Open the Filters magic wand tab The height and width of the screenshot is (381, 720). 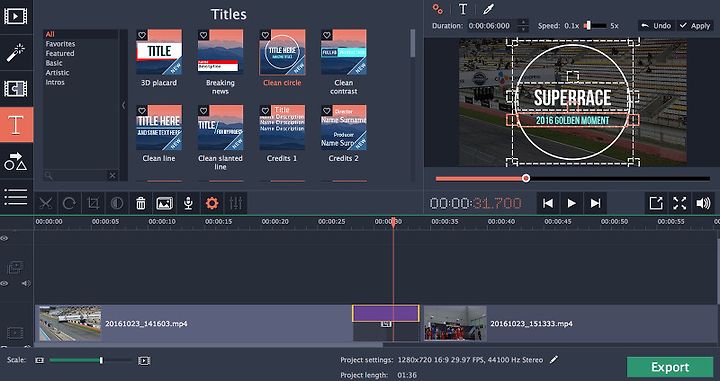click(16, 52)
